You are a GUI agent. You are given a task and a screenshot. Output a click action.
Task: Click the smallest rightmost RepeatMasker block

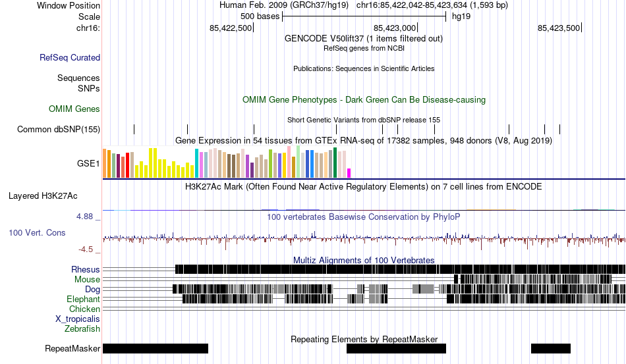click(x=550, y=348)
